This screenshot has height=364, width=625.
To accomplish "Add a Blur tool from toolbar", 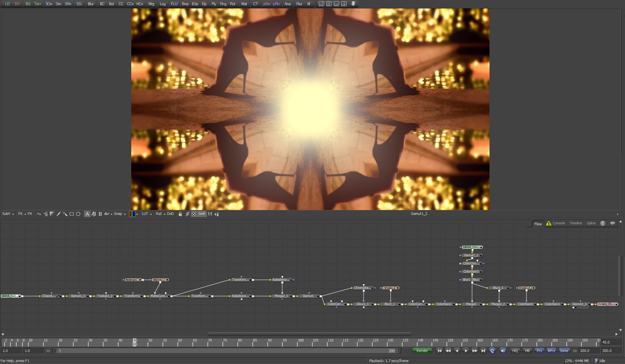I will [91, 4].
